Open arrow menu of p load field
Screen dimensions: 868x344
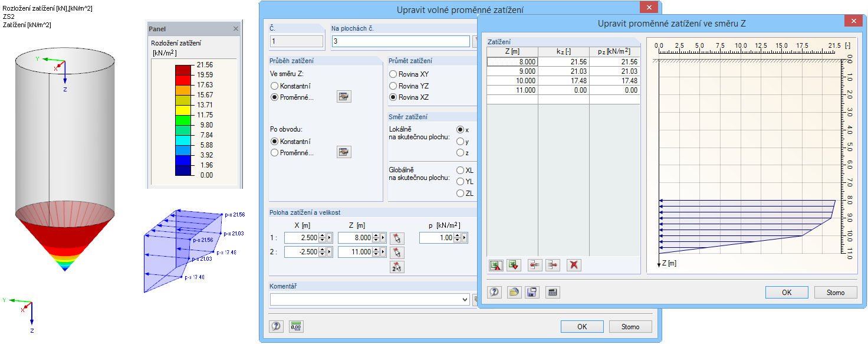tap(465, 238)
